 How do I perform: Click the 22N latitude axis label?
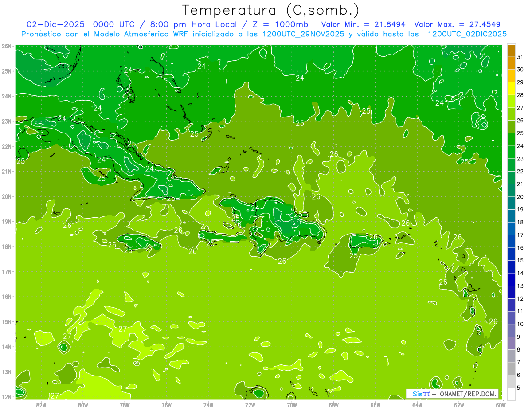(7, 146)
